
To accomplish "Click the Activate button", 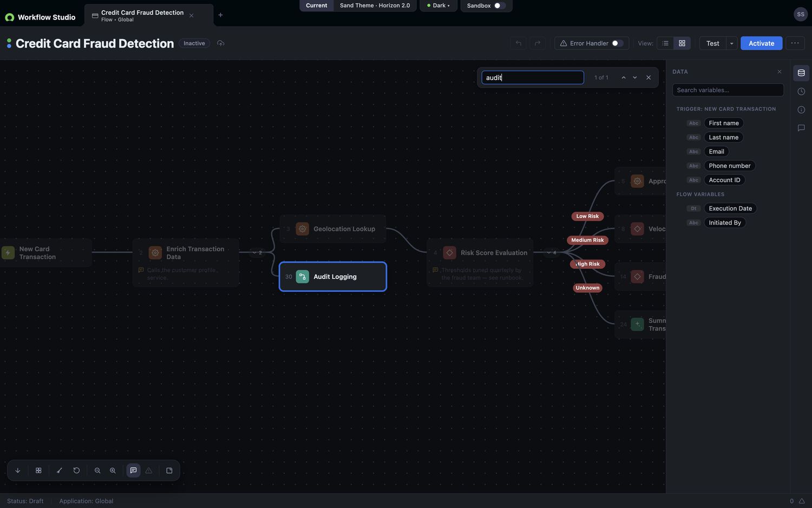I will pyautogui.click(x=761, y=43).
